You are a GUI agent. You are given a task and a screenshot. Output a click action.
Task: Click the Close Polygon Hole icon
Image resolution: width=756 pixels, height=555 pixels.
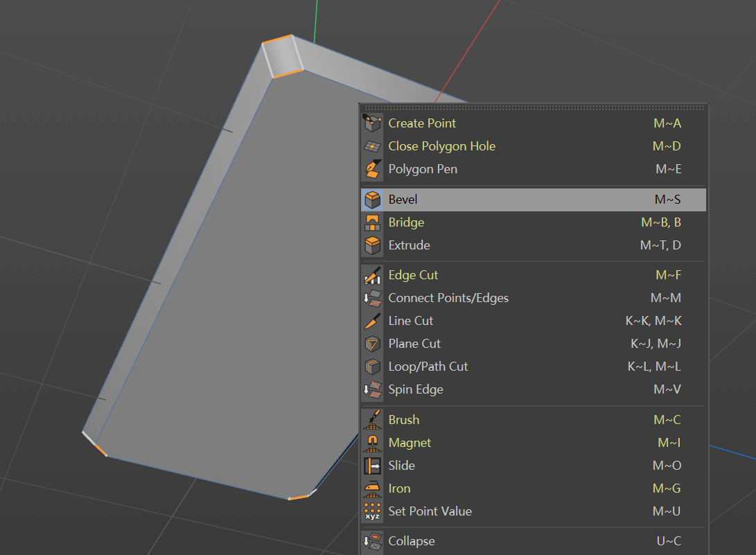coord(372,146)
